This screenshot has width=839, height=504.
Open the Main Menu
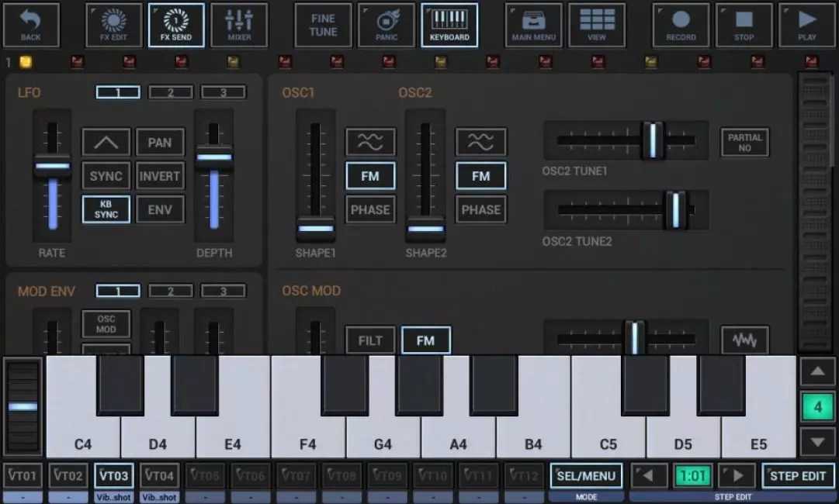(534, 25)
